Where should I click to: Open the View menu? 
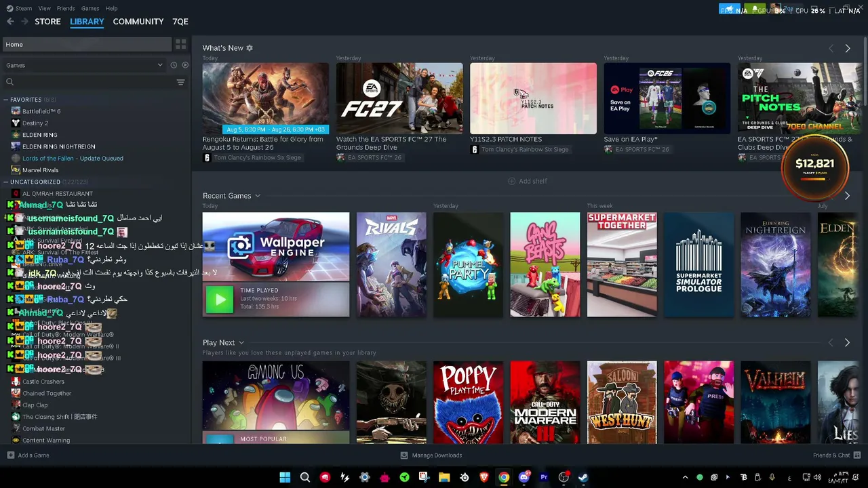(x=45, y=8)
